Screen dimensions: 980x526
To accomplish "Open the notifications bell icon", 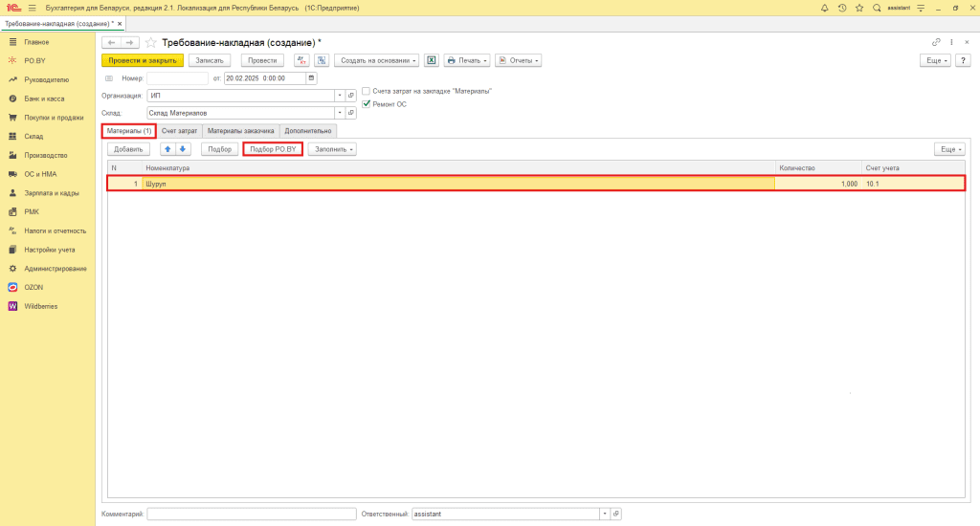I will point(824,8).
